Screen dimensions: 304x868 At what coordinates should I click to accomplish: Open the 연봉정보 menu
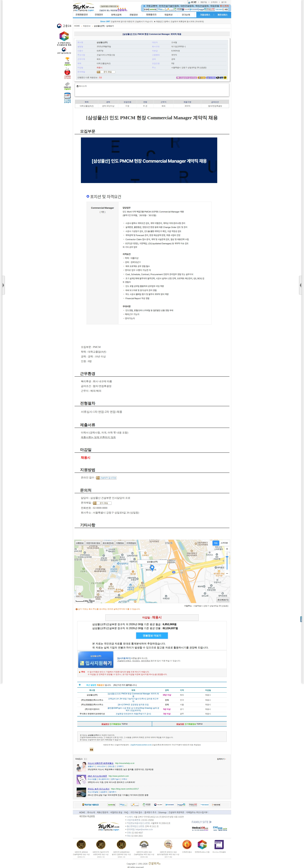134,15
